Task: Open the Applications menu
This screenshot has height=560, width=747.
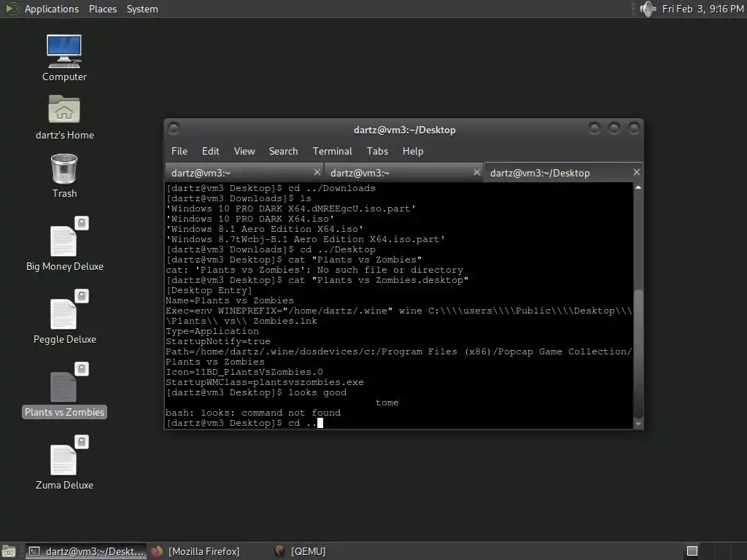Action: click(x=52, y=9)
